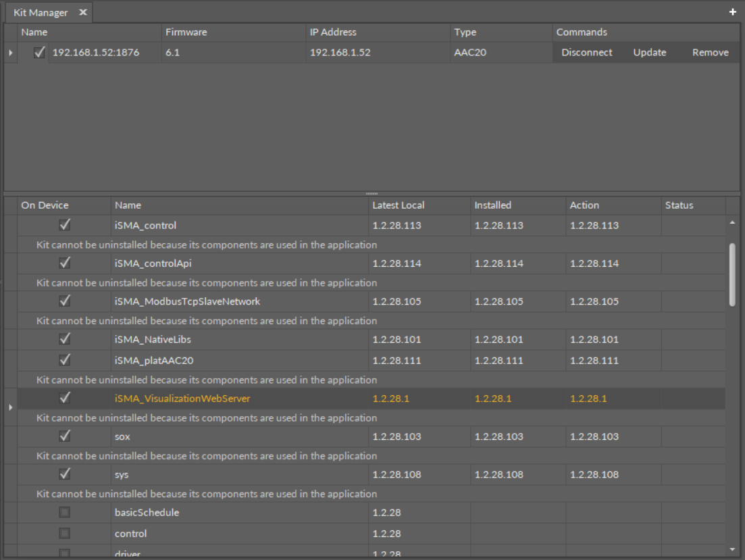Expand the 192.168.1.52:1876 device row arrow
This screenshot has height=560, width=745.
[x=9, y=53]
